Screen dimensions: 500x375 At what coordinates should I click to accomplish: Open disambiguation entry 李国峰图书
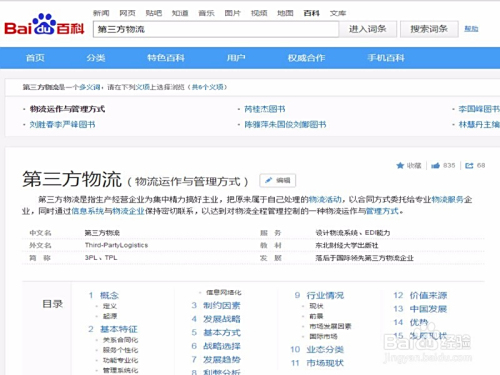pos(479,109)
